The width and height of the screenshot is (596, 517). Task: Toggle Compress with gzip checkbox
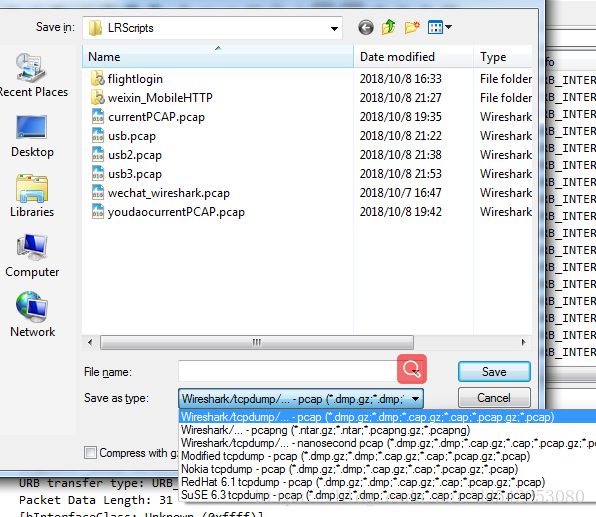coord(90,453)
